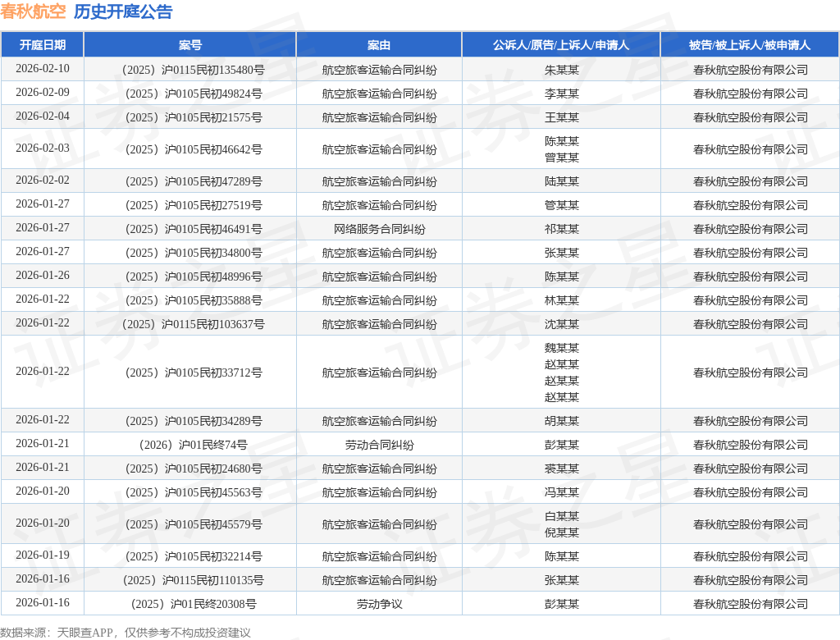This screenshot has width=840, height=640.
Task: Click plaintiff 陆某某
Action: [x=561, y=181]
